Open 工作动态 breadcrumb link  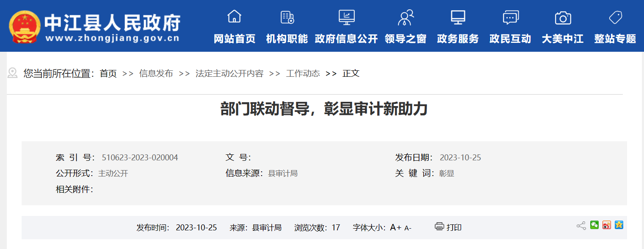[303, 73]
